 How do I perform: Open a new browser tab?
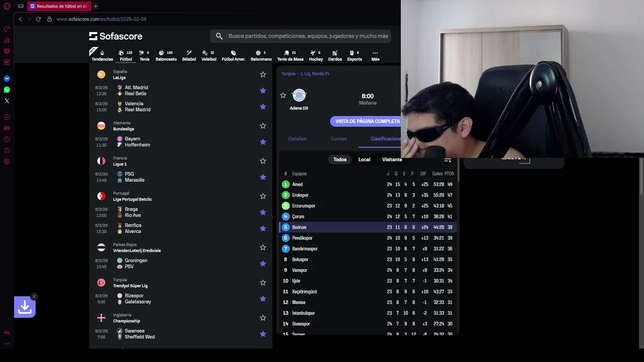point(96,6)
